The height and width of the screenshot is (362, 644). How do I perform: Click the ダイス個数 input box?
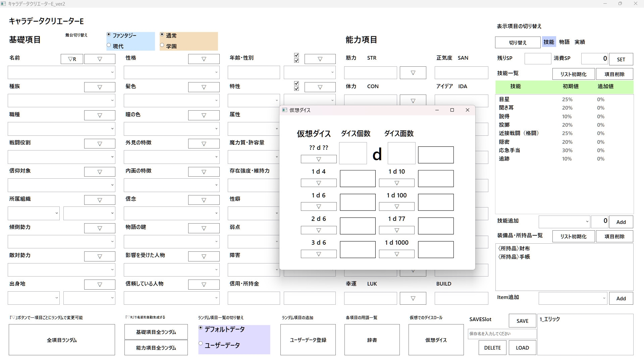click(x=353, y=154)
